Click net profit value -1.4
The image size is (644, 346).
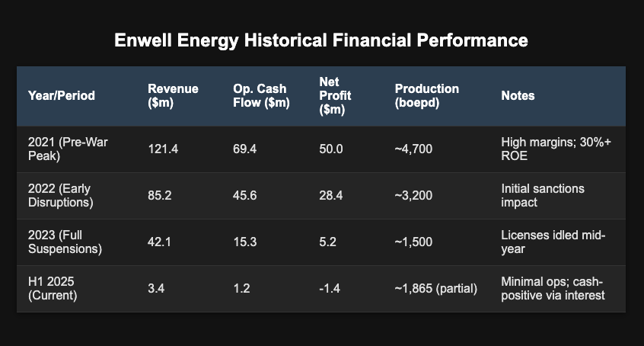(330, 288)
